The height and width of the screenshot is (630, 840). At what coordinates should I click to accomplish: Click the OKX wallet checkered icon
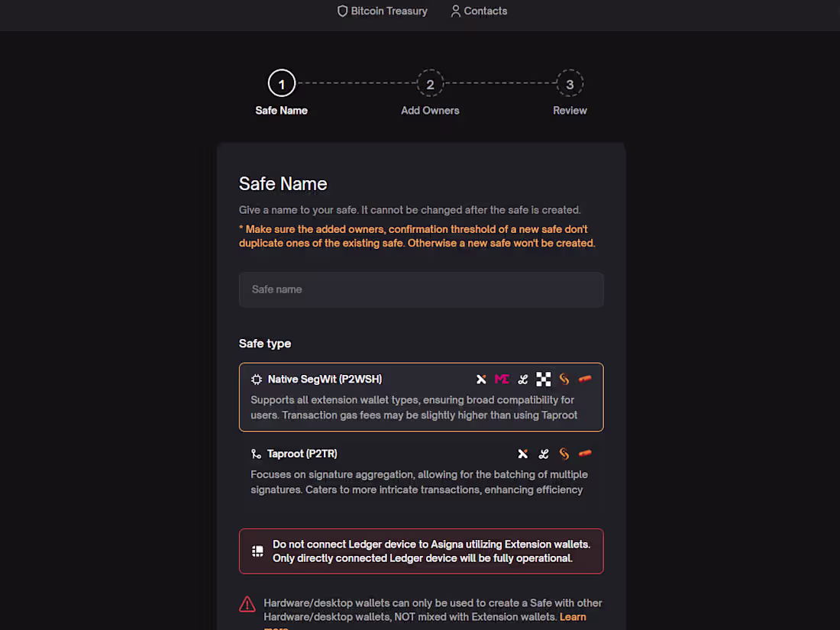[543, 379]
